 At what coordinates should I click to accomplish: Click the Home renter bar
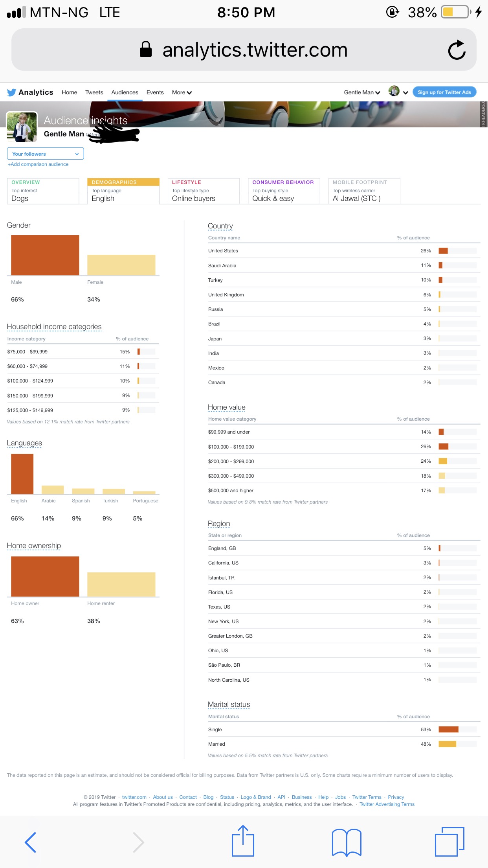(x=121, y=584)
